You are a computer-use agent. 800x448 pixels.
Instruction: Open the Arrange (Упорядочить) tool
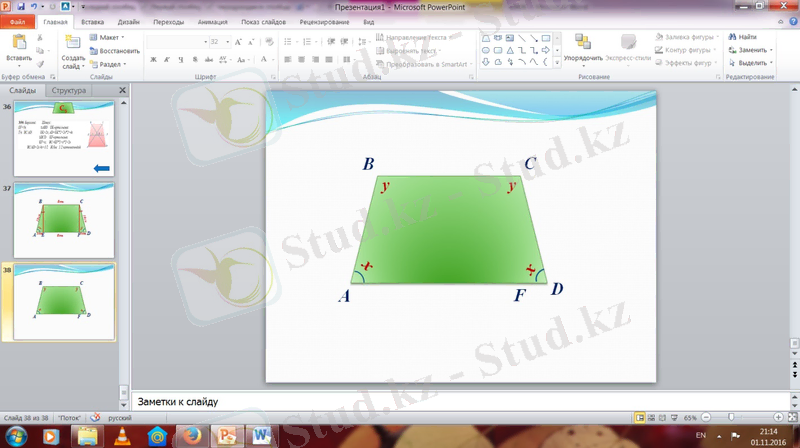click(x=582, y=44)
